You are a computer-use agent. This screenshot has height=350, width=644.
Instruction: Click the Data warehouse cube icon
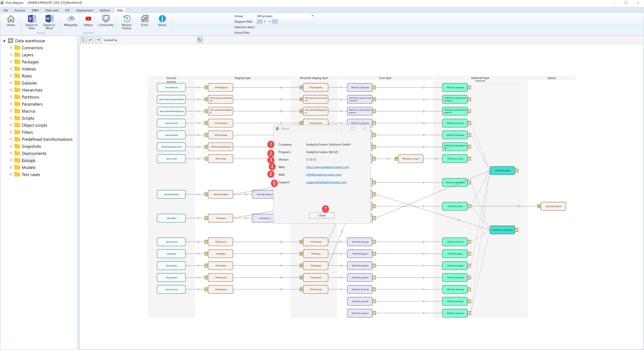(x=11, y=41)
